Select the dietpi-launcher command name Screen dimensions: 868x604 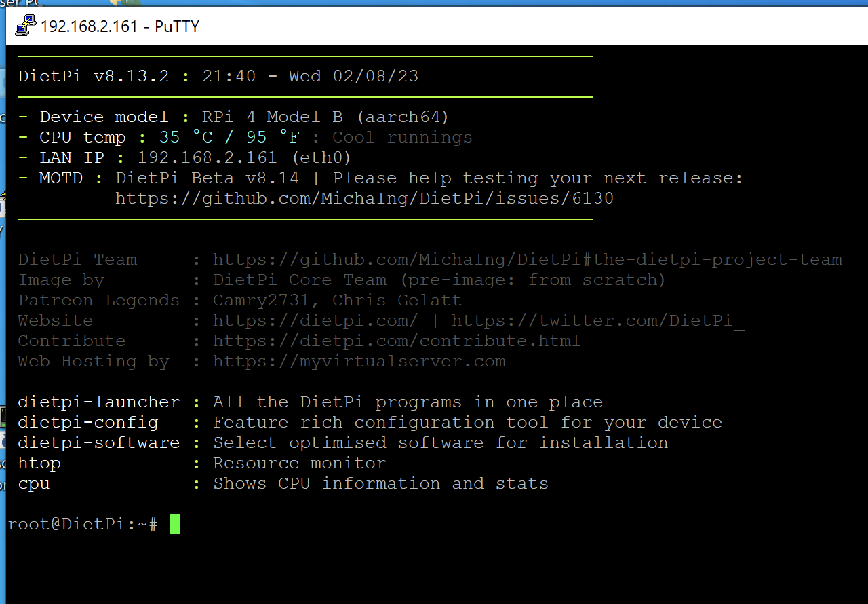click(x=99, y=402)
